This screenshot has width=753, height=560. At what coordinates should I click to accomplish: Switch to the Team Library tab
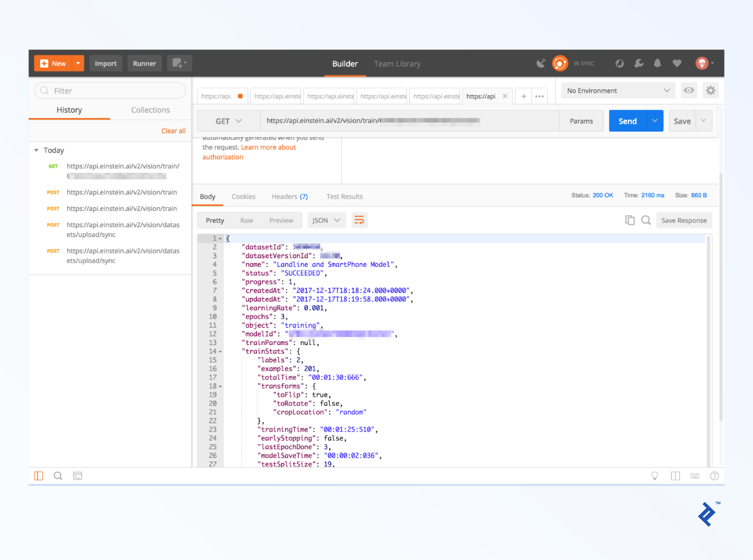[x=397, y=63]
